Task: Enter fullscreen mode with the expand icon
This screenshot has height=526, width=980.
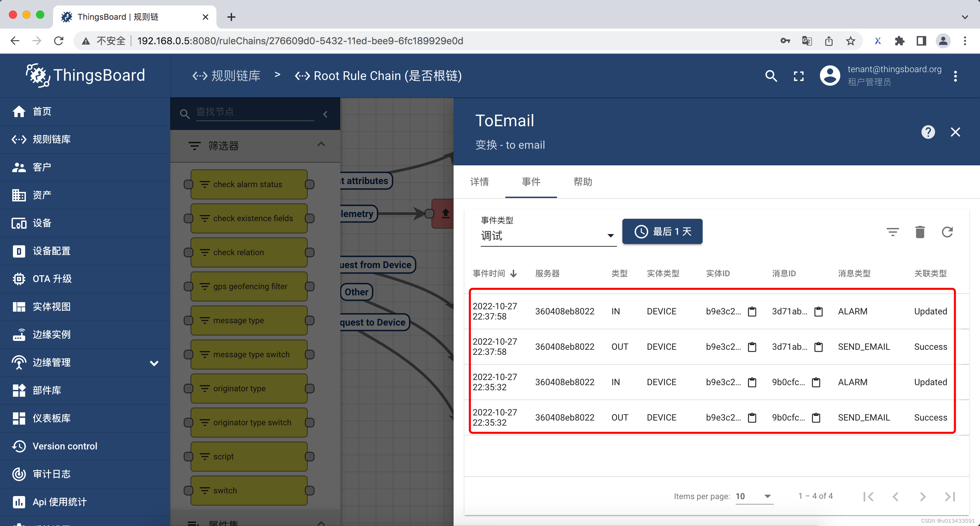Action: coord(799,76)
